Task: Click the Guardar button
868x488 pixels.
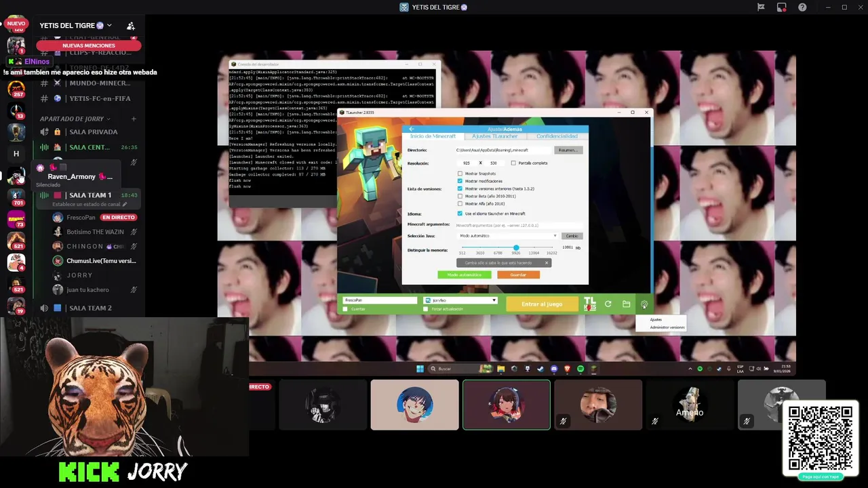Action: coord(518,274)
